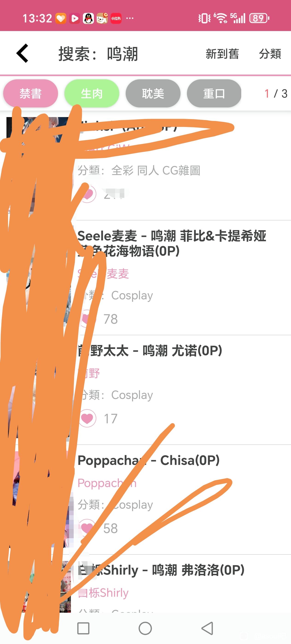
Task: Open the 1 / 3 page selector
Action: pos(276,94)
